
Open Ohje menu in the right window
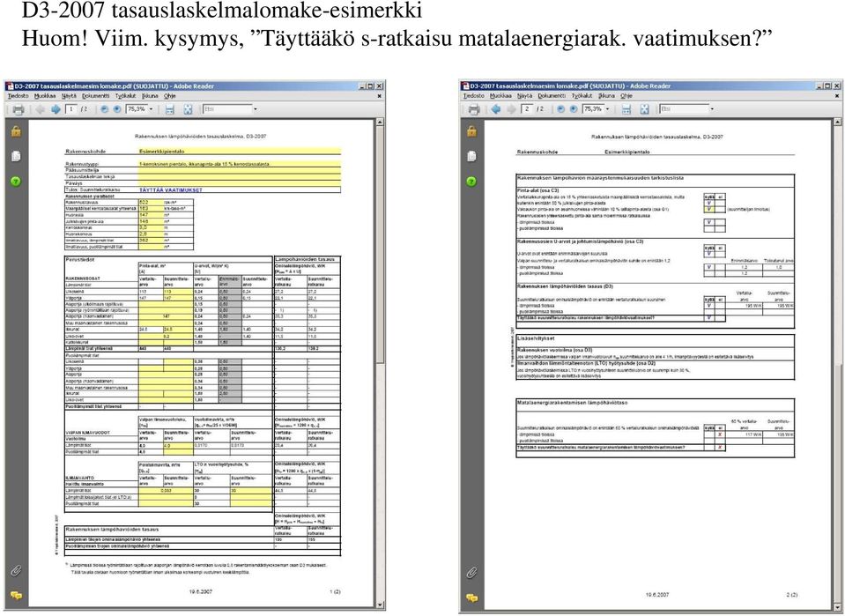click(626, 96)
